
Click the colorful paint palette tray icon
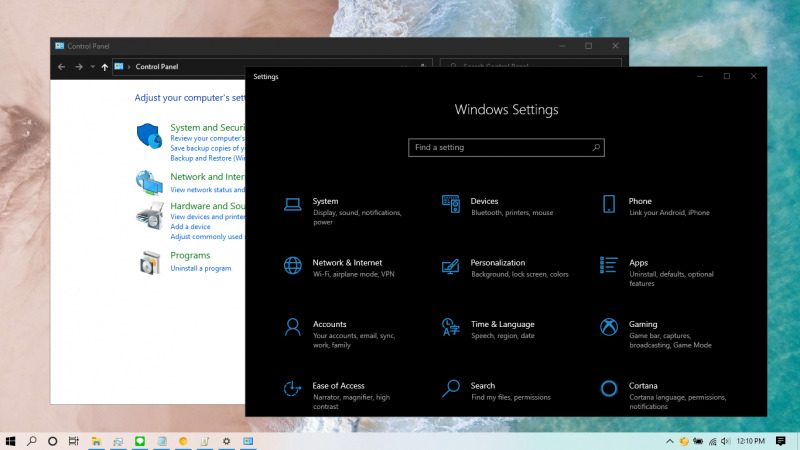pos(684,441)
